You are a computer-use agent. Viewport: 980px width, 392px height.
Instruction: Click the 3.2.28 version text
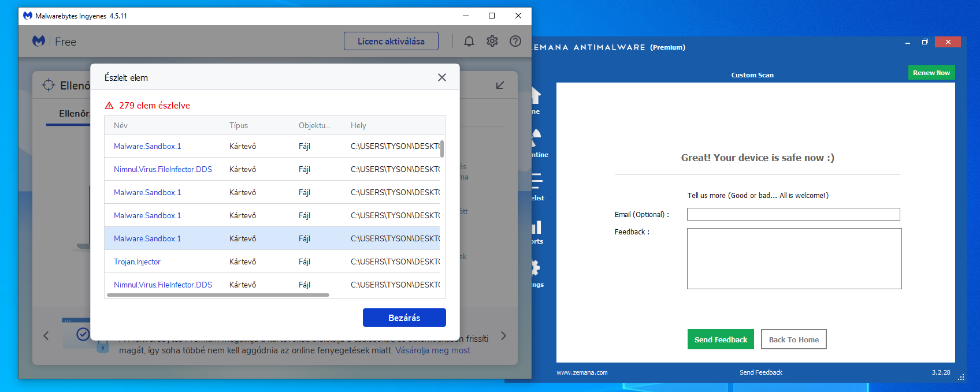(x=941, y=372)
